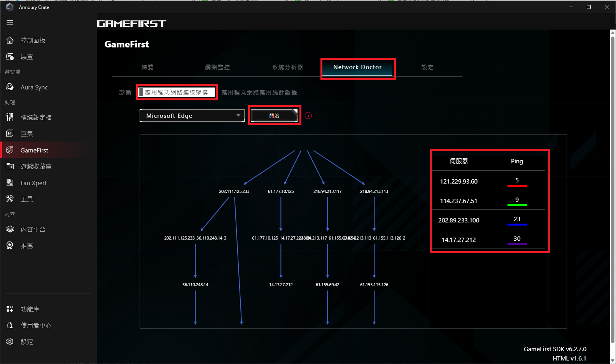Click the sidebar 設定 gear icon
This screenshot has height=364, width=616.
[10, 341]
